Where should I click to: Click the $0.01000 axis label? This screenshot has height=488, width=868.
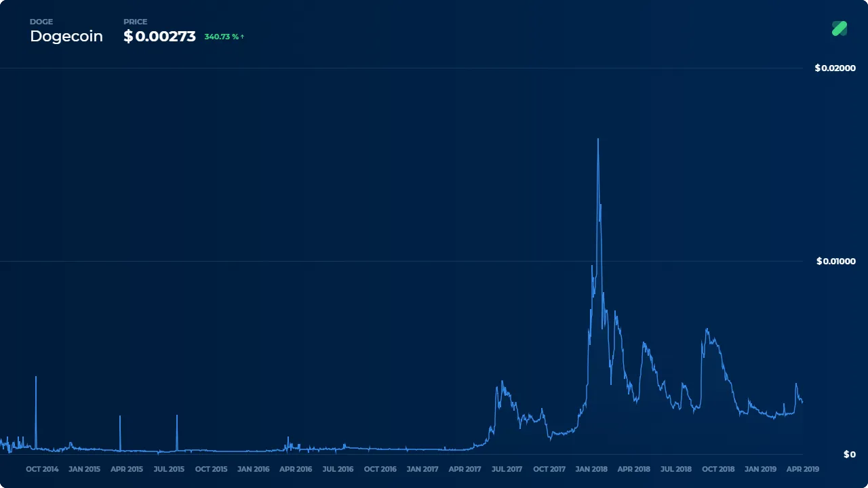(x=836, y=261)
